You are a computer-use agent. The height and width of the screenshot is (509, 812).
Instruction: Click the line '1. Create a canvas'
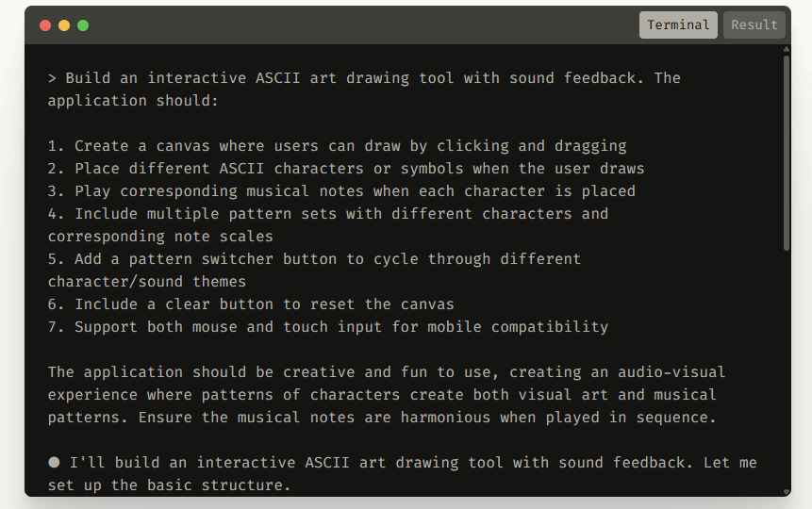point(338,146)
